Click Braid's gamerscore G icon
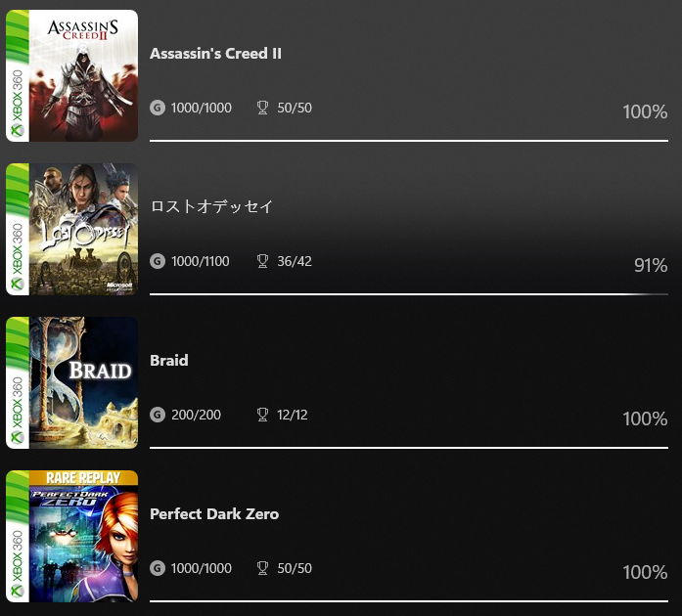This screenshot has width=682, height=616. click(x=158, y=415)
